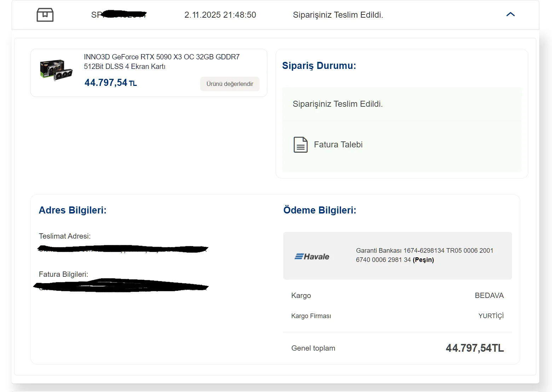552x392 pixels.
Task: Open the RTX 5090 product thumbnail
Action: pos(56,70)
